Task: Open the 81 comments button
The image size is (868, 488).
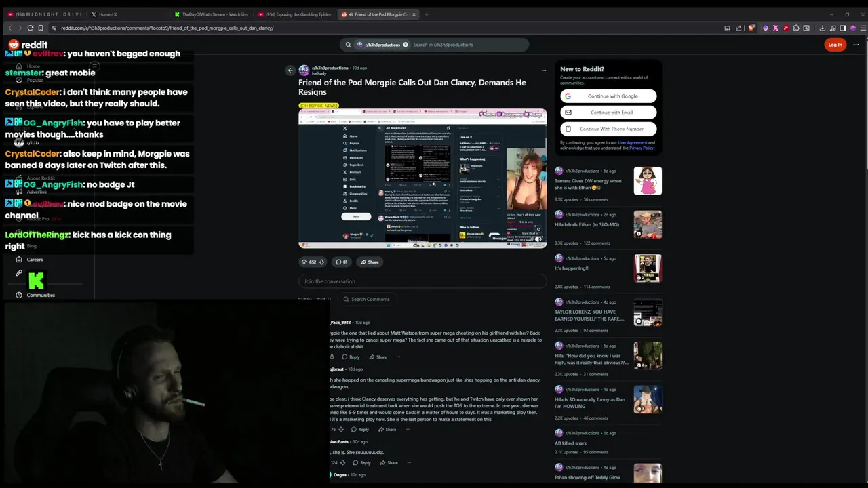Action: point(342,262)
